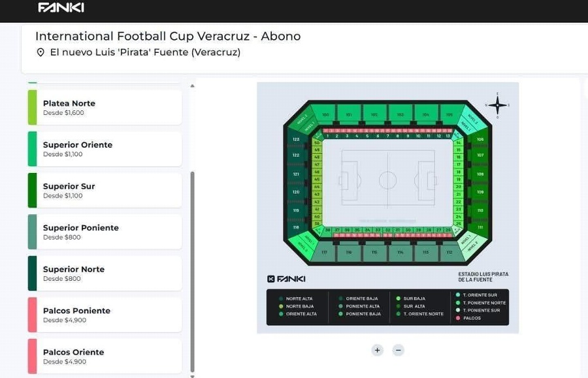Click the Fanki logo below stadium map

click(x=286, y=279)
